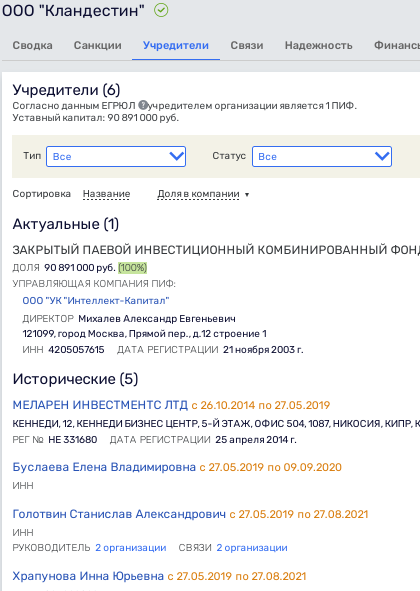420x591 pixels.
Task: Click the 100% share badge
Action: [132, 268]
